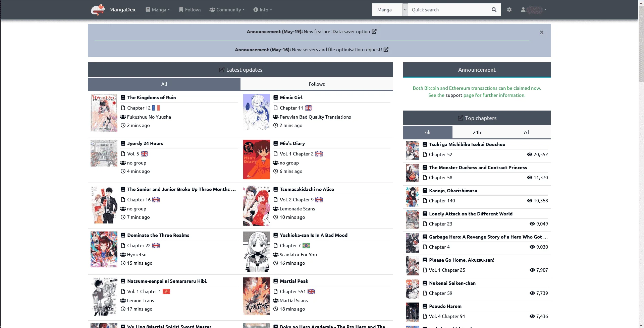Expand the Info navigation dropdown

pos(263,10)
